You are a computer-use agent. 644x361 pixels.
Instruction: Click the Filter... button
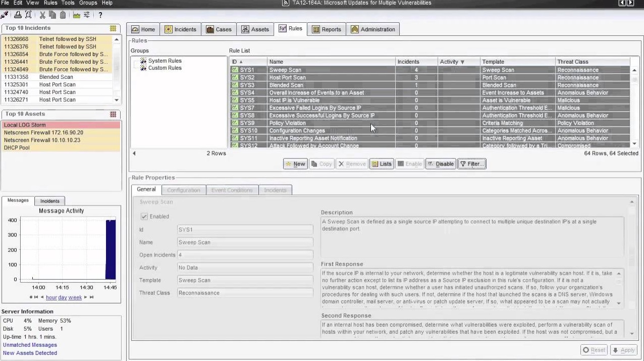tap(471, 164)
